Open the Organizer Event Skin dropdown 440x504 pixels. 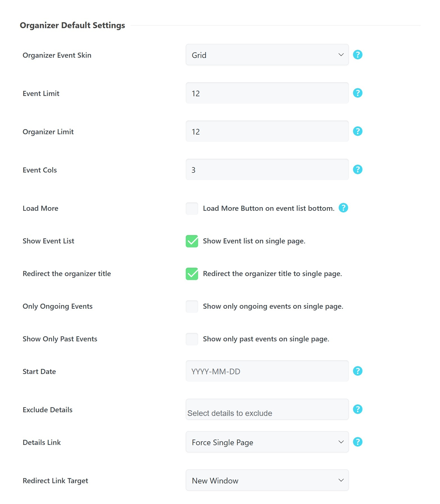[267, 55]
